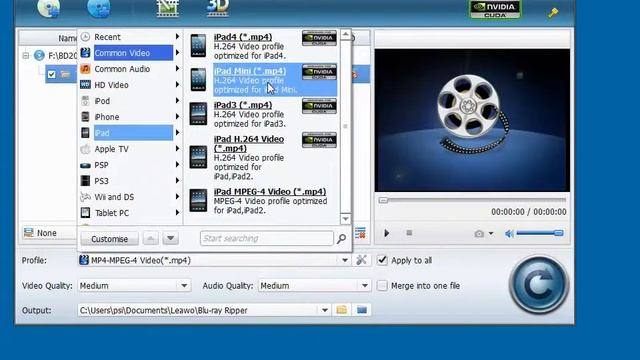This screenshot has width=640, height=360.
Task: Select the Common Audio category
Action: click(130, 69)
